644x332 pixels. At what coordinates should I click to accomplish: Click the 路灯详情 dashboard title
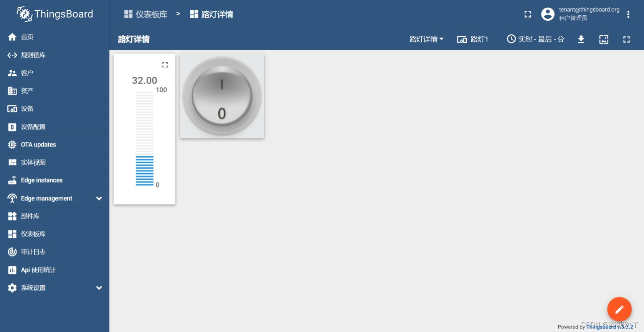point(134,39)
